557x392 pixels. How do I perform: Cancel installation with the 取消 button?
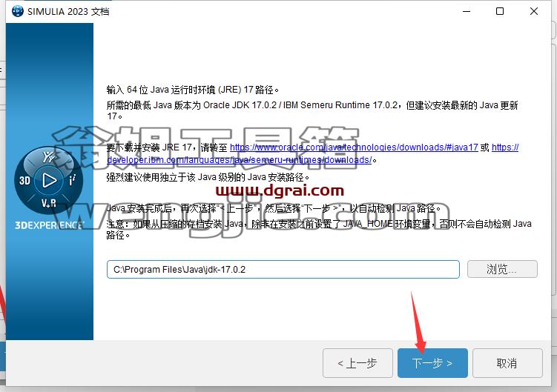[507, 363]
